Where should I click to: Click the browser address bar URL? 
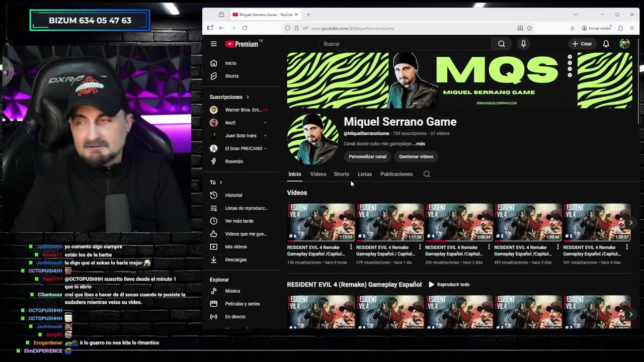353,28
